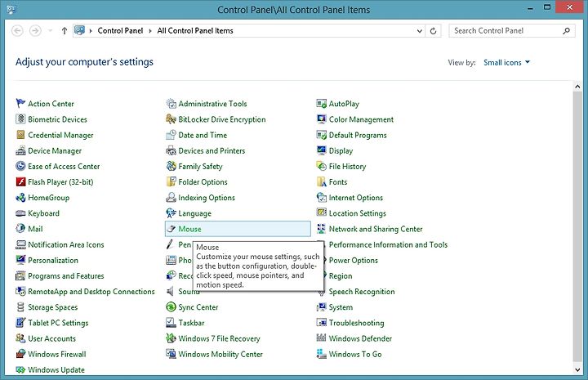
Task: Click the scrollbar down arrow
Action: click(x=577, y=370)
